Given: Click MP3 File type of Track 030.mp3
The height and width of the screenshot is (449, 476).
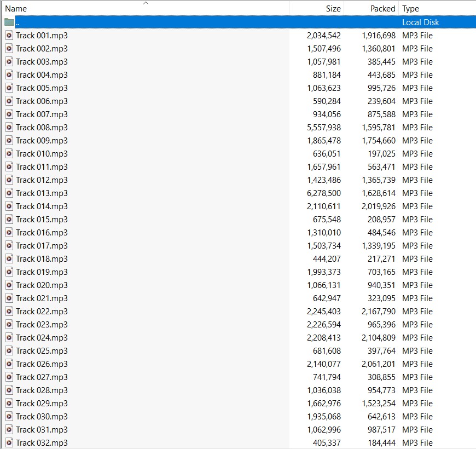Looking at the screenshot, I should 417,417.
